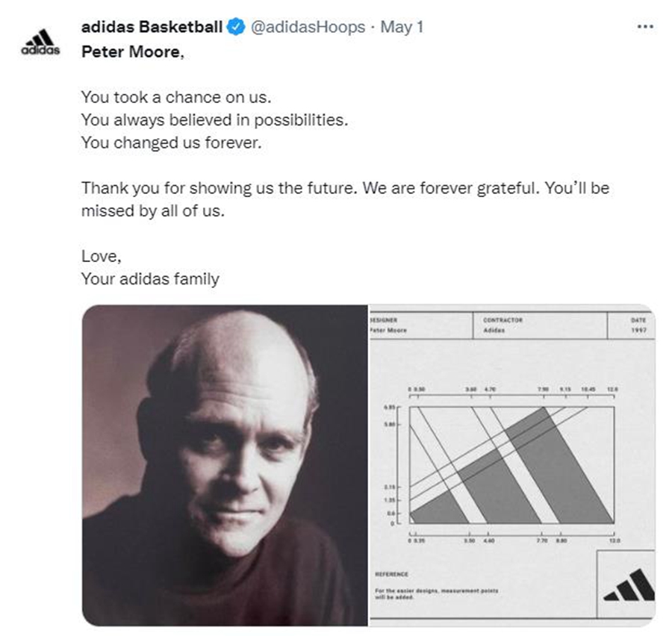Screen dimensions: 672x636
Task: Click "You always believed in possibilities." line
Action: click(x=214, y=120)
